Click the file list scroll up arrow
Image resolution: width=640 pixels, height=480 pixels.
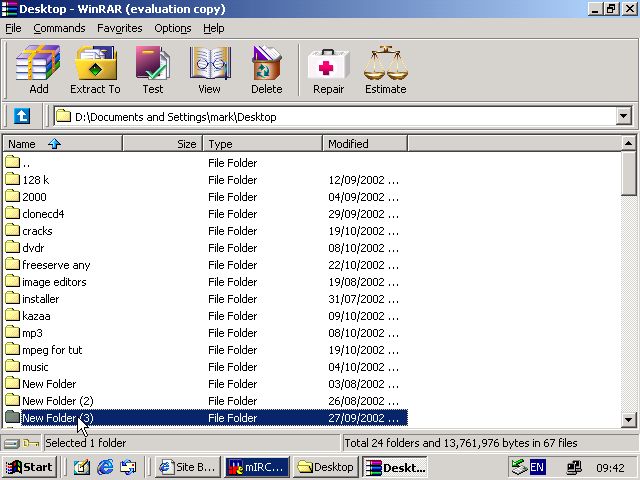[x=628, y=143]
